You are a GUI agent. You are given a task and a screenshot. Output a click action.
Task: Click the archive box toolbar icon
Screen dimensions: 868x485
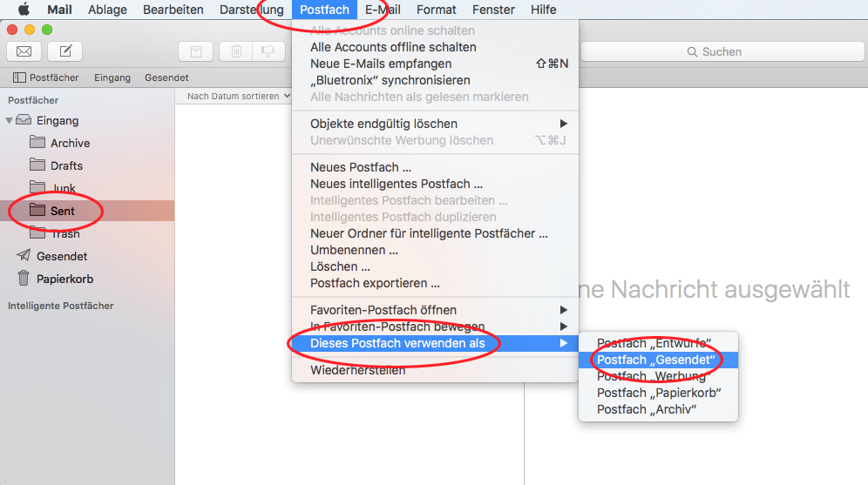point(196,51)
